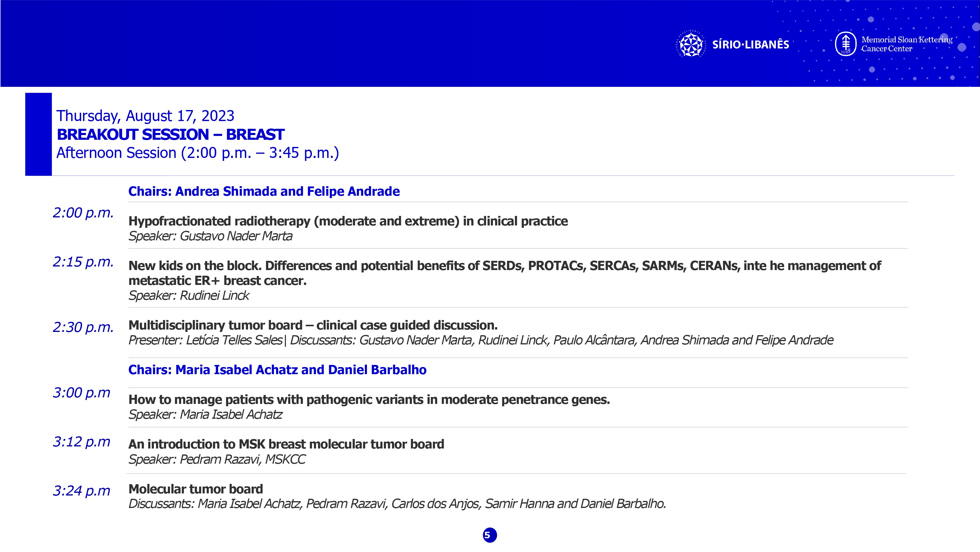This screenshot has height=552, width=980.
Task: Click the Presenter: Letícia Telles Sales line
Action: pyautogui.click(x=481, y=340)
